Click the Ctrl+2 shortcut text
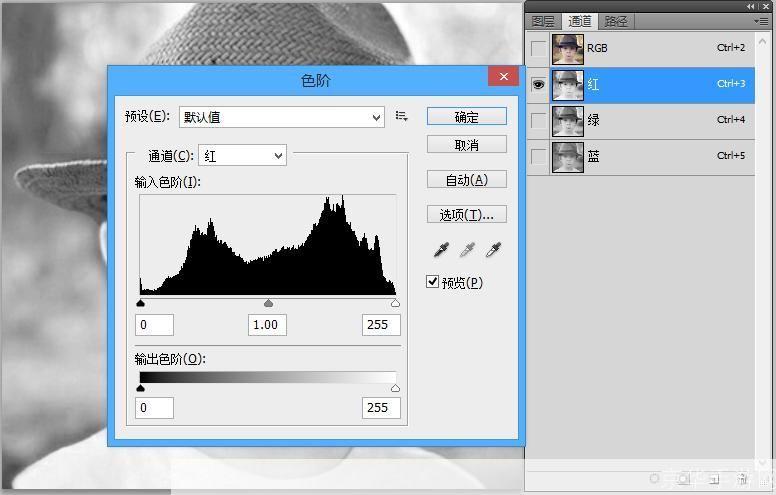 click(731, 48)
